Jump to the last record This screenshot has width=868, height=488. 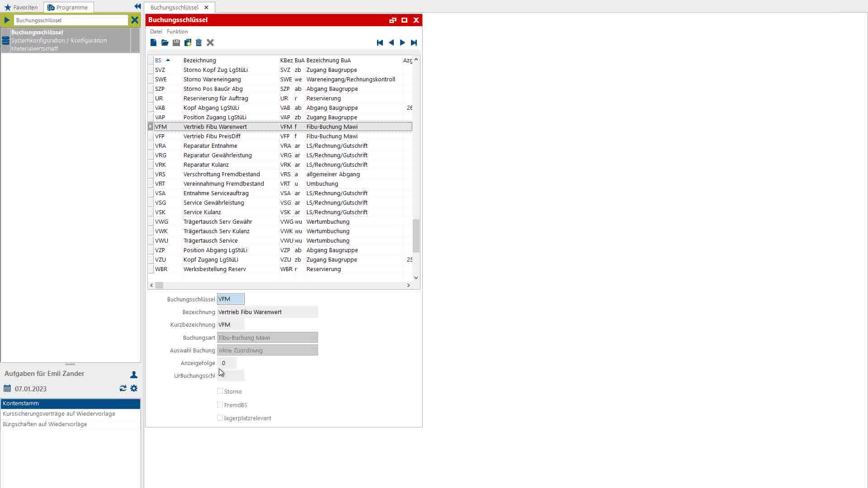coord(414,42)
